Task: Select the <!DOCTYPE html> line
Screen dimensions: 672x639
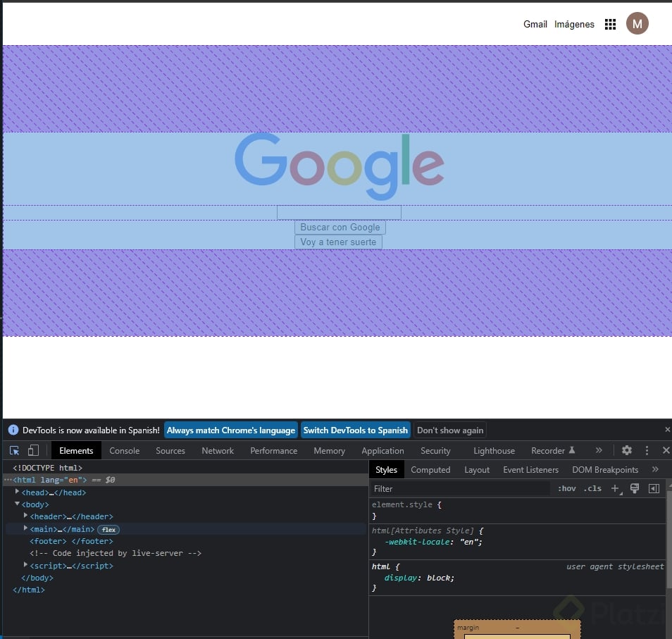Action: [47, 468]
